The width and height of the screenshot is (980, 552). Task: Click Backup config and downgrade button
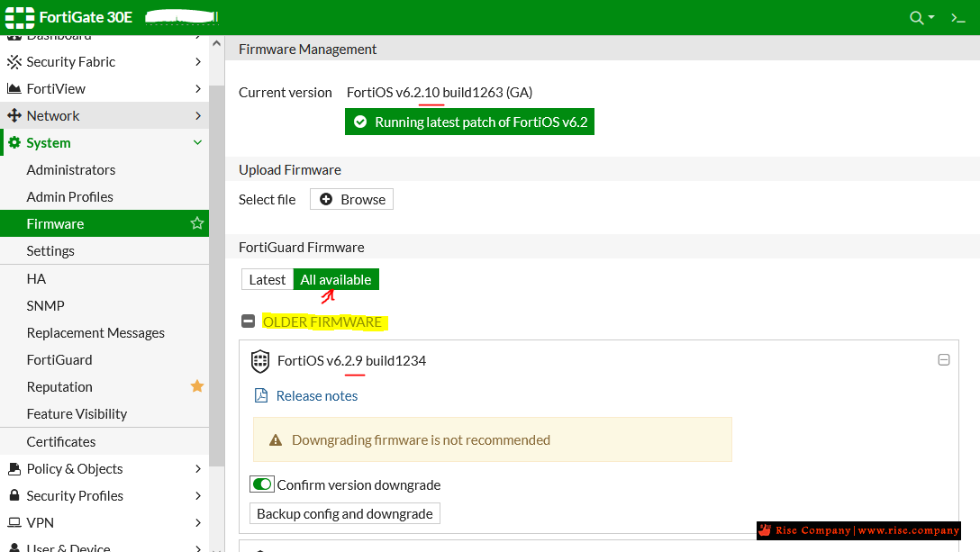tap(345, 513)
